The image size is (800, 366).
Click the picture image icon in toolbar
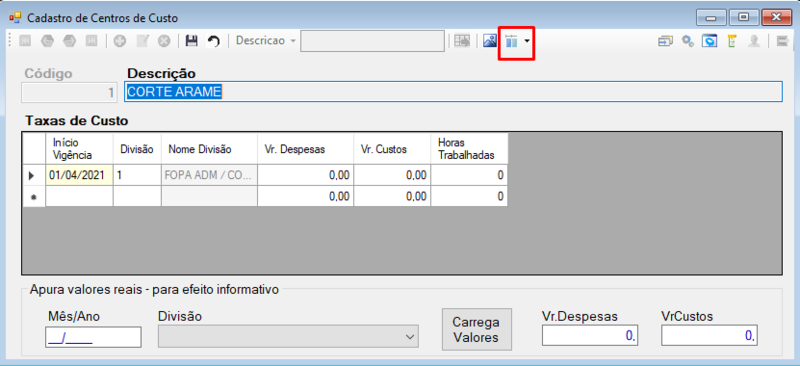tap(490, 41)
